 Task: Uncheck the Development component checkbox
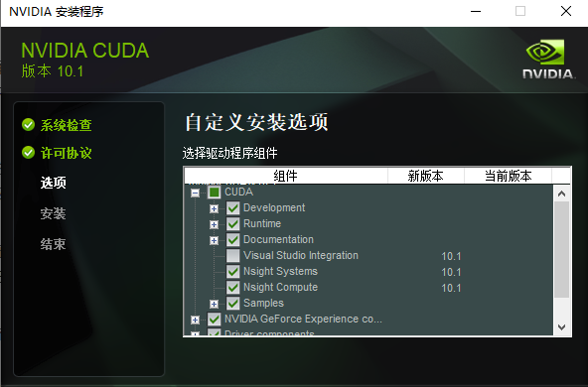pos(232,208)
